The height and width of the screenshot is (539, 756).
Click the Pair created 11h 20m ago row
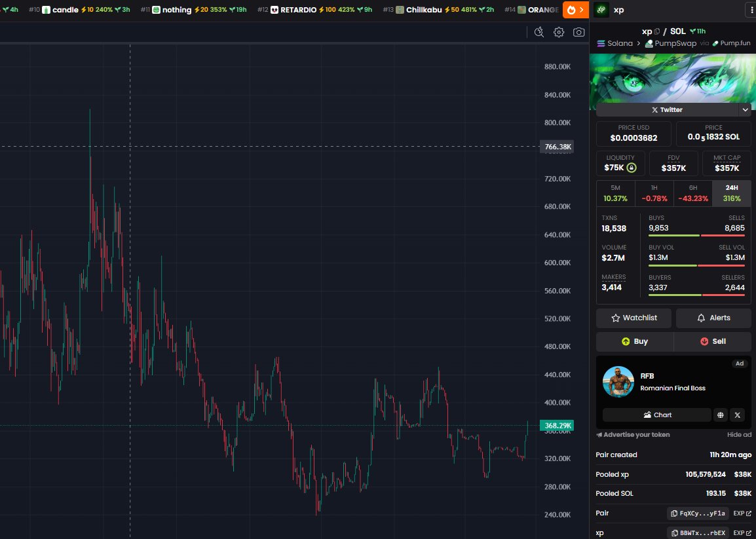pos(673,455)
